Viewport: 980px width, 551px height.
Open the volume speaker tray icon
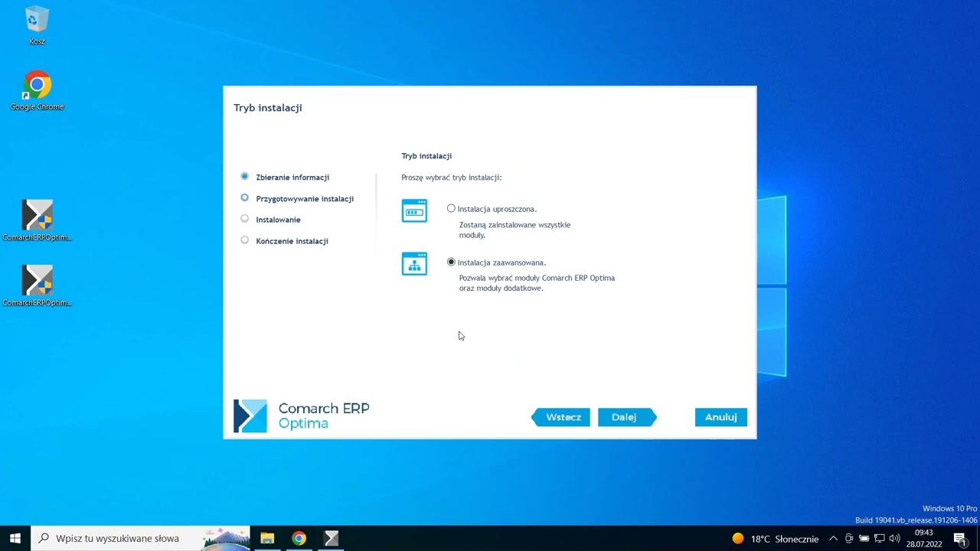click(x=894, y=539)
